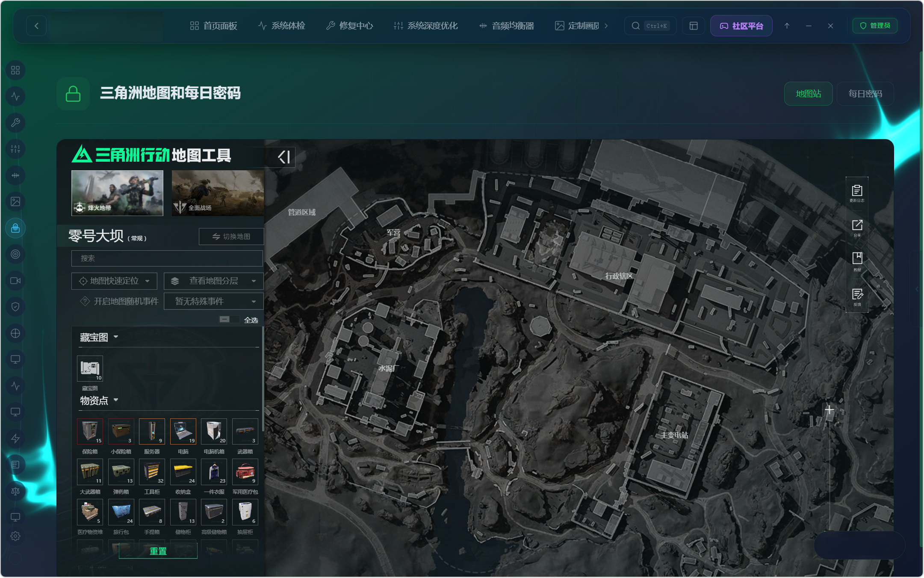Toggle the 全选 select-all switch

(x=229, y=319)
